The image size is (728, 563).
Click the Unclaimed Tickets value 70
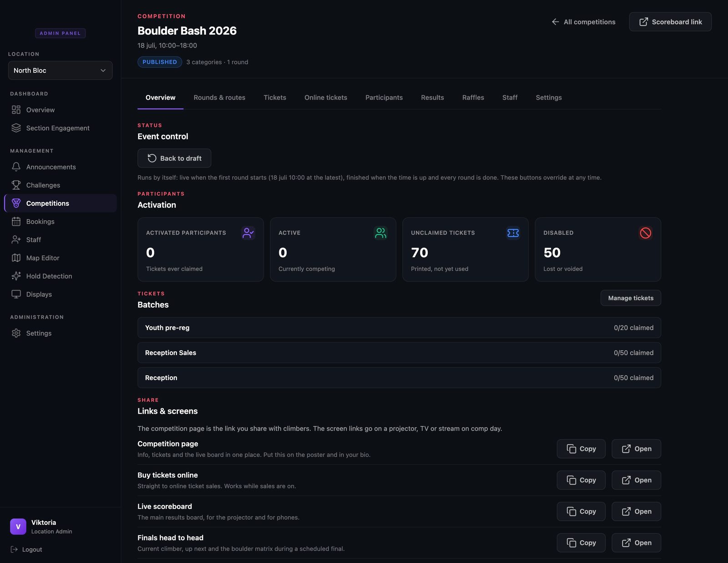420,253
